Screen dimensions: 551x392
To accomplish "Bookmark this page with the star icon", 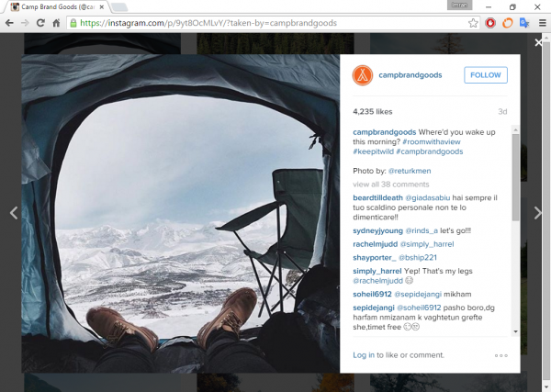I will [473, 23].
